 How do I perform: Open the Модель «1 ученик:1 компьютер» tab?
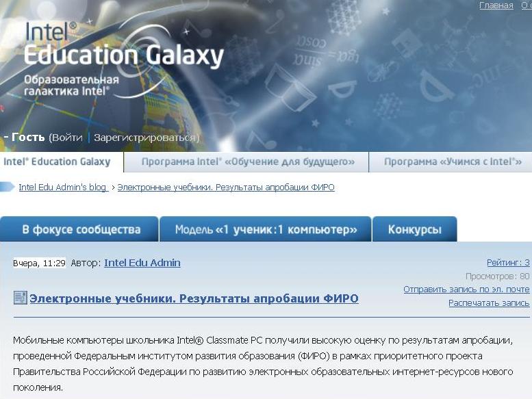(x=266, y=229)
